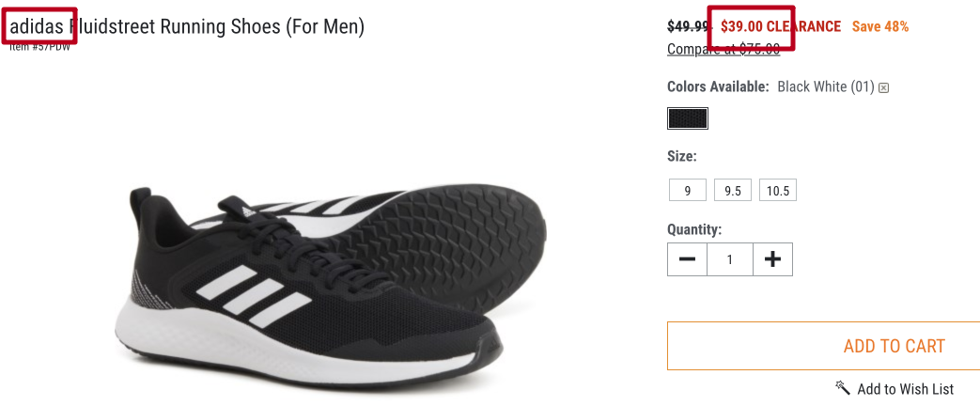Click the Black White (01) color name

(x=825, y=86)
